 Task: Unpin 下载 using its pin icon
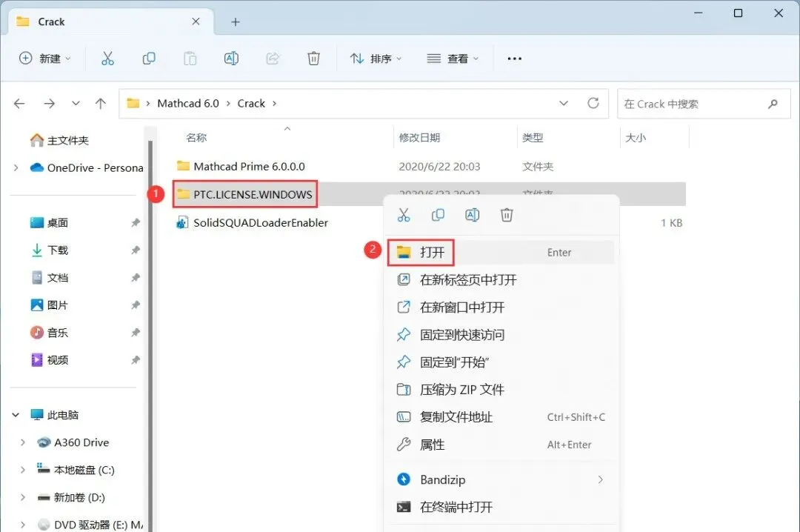136,250
